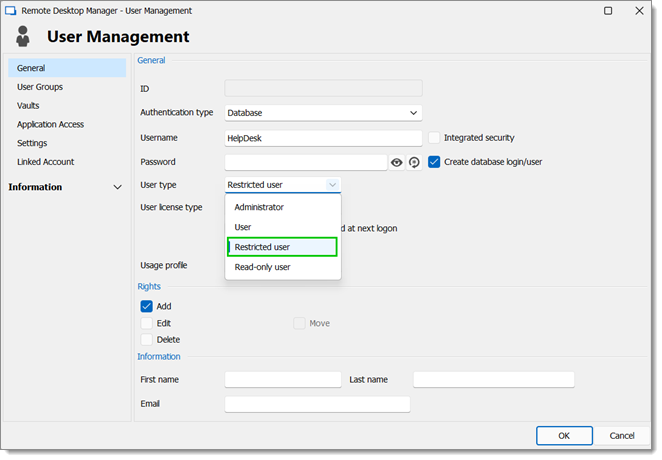Click the User license type label
662x460 pixels.
pyautogui.click(x=171, y=208)
